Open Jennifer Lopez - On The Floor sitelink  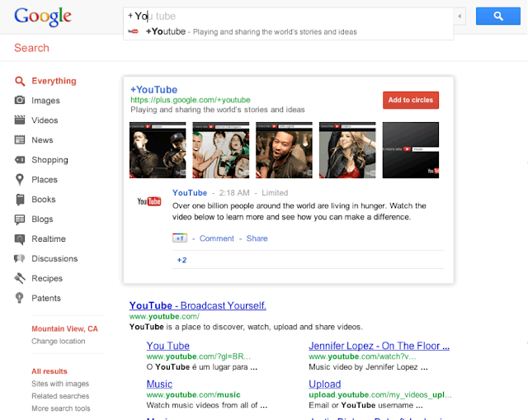[379, 346]
